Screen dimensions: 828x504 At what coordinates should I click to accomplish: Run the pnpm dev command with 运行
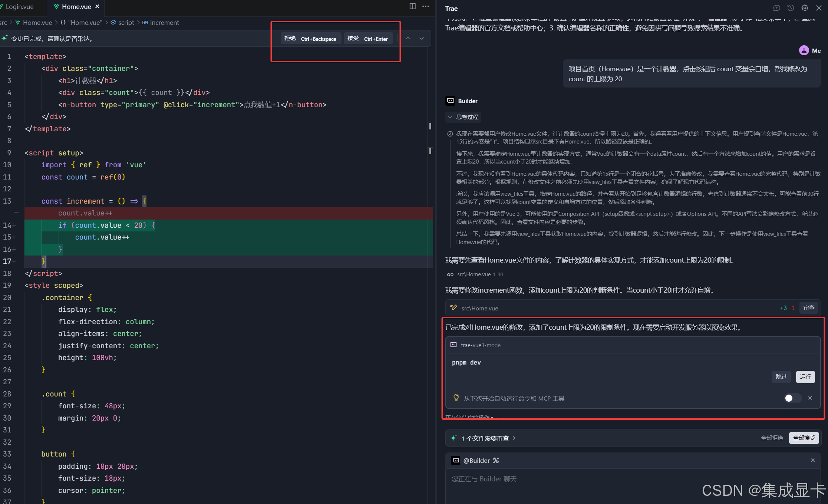805,376
